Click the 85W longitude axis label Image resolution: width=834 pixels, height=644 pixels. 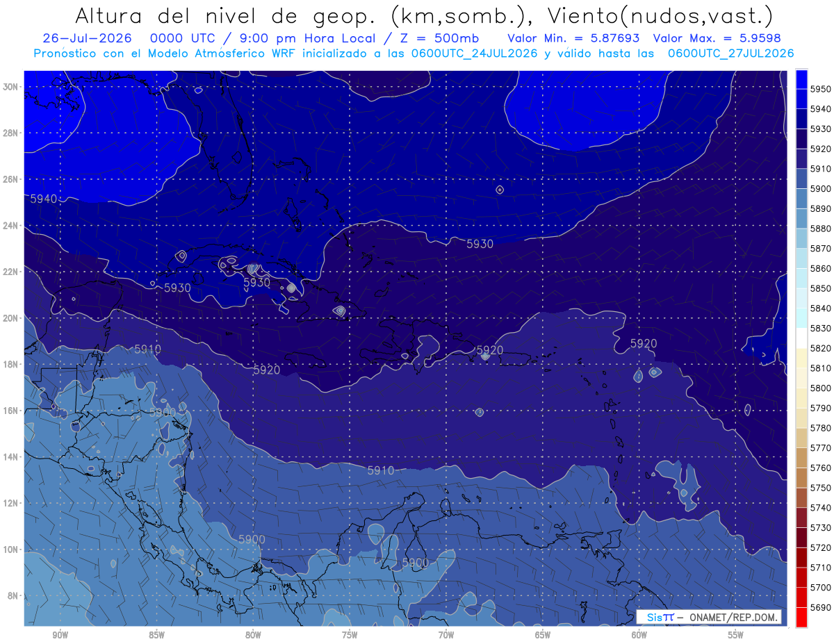pyautogui.click(x=156, y=635)
